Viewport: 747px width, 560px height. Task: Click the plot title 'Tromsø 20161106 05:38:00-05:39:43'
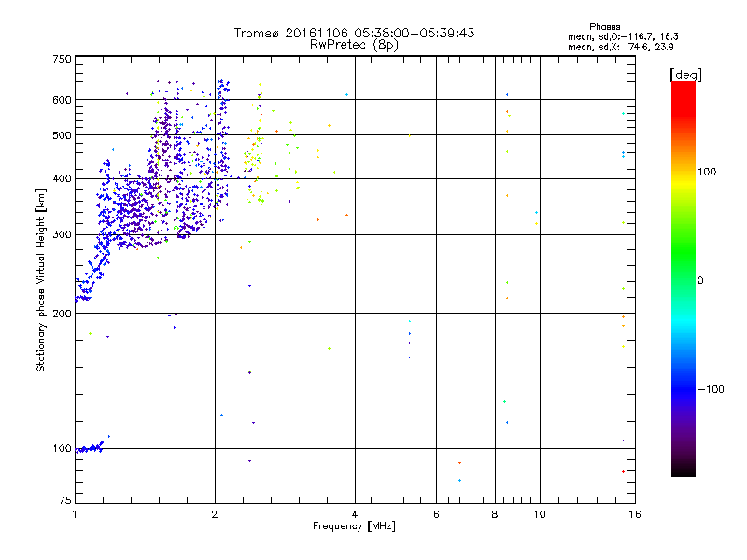coord(354,33)
